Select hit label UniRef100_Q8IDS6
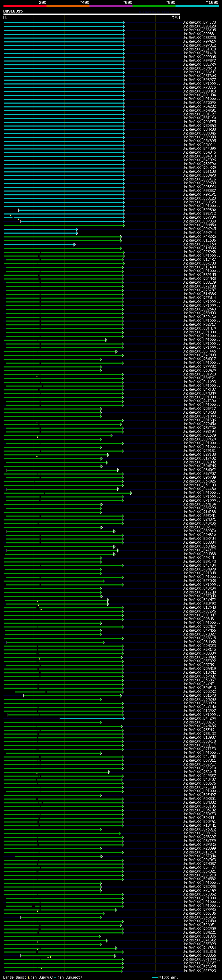 click(x=199, y=936)
